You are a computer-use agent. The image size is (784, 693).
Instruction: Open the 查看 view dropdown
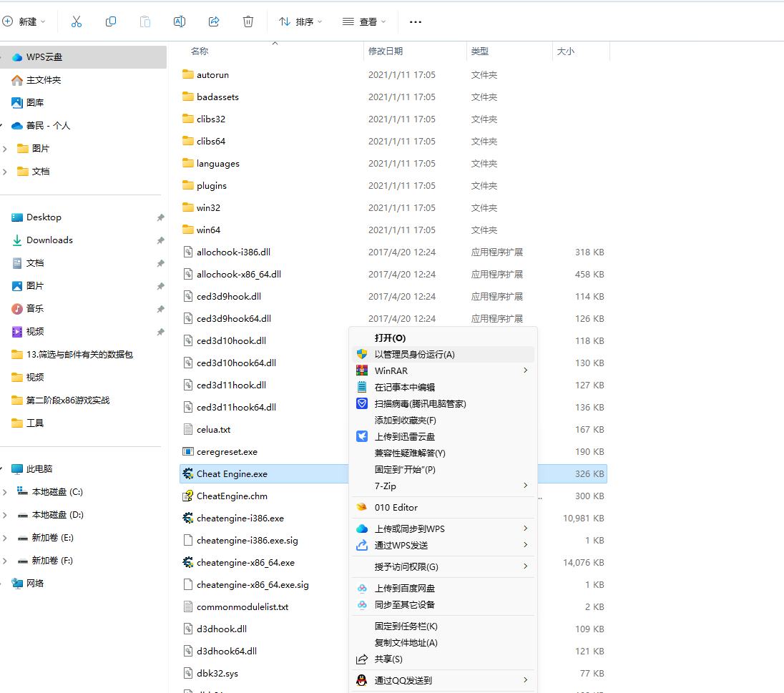click(x=364, y=21)
